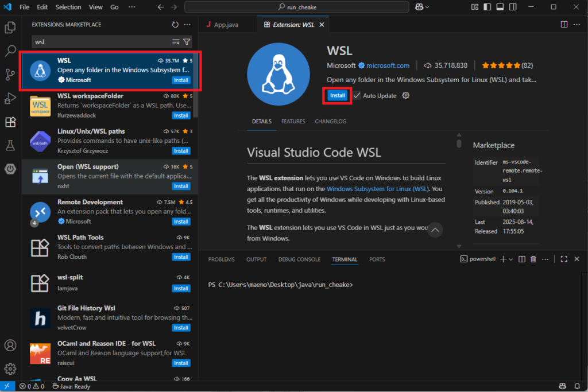The image size is (588, 392).
Task: Open WSL extension manage gear
Action: [406, 96]
